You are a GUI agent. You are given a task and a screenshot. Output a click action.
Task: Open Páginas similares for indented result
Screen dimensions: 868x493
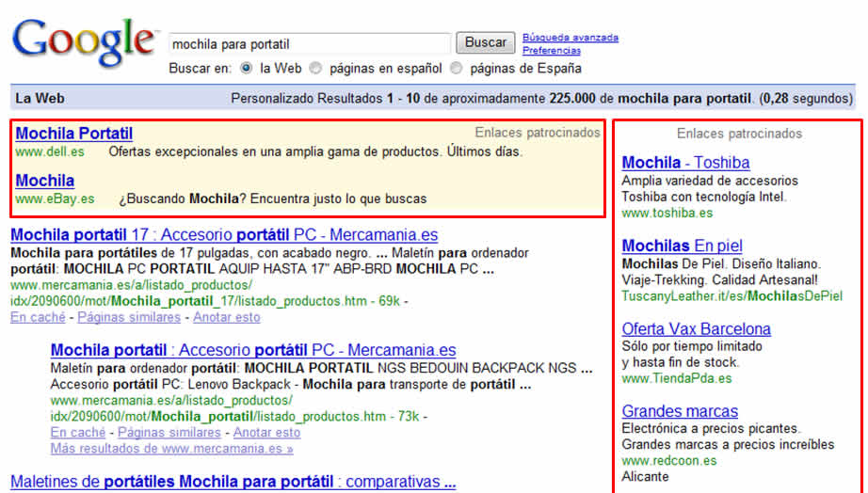click(169, 432)
